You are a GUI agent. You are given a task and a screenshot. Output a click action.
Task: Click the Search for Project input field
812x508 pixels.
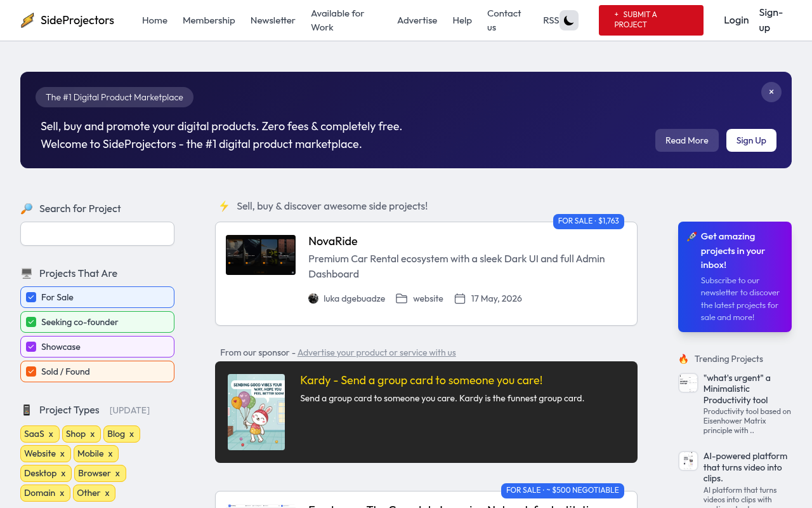(x=97, y=234)
